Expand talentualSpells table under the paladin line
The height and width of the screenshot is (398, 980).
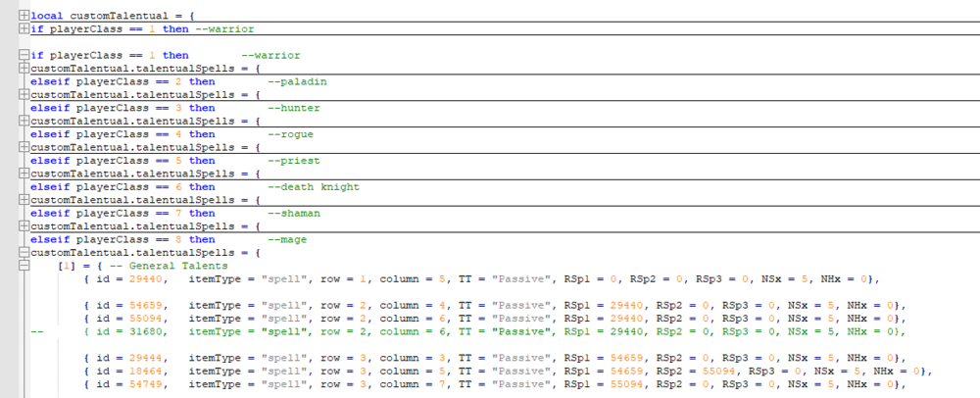click(24, 94)
